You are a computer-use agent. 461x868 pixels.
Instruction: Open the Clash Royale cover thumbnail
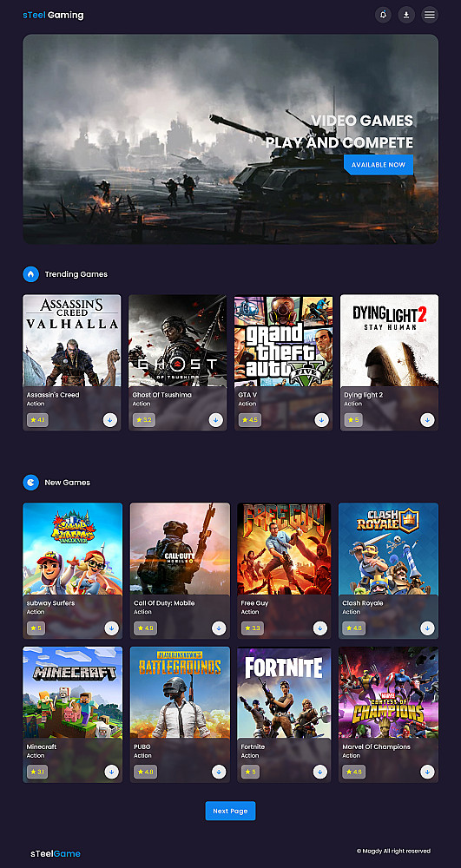(x=388, y=549)
